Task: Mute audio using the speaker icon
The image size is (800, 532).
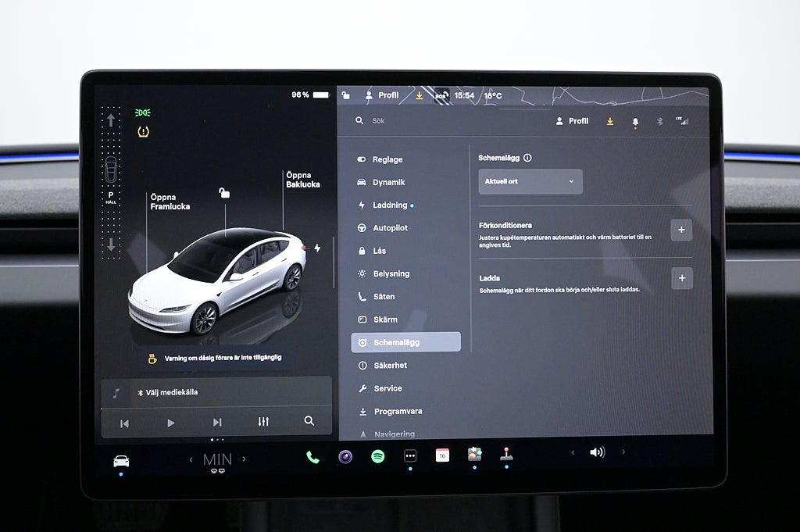Action: click(x=597, y=452)
